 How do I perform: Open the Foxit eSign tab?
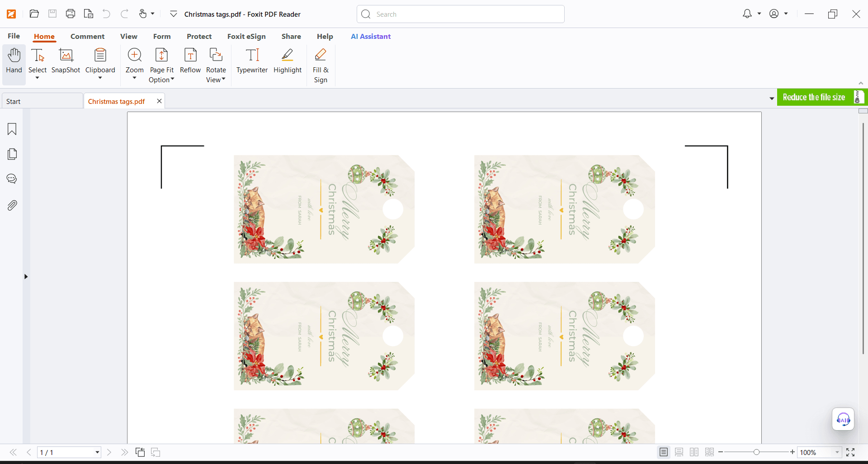point(246,36)
